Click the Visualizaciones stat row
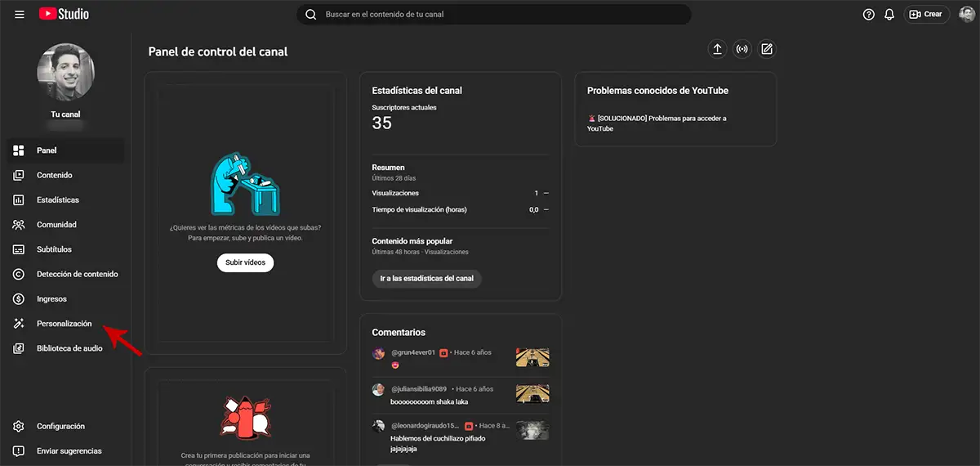The height and width of the screenshot is (466, 980). 460,193
